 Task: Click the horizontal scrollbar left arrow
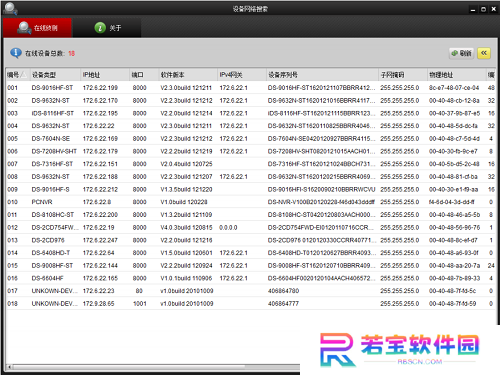(9, 367)
